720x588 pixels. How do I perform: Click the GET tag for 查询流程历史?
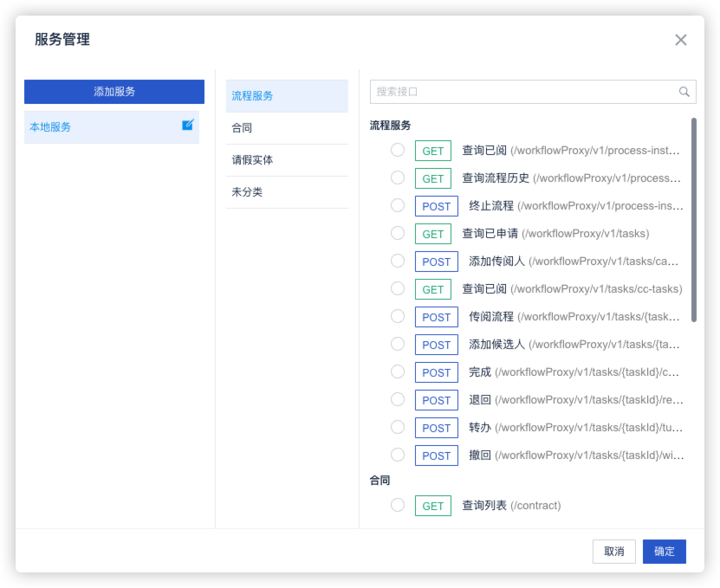click(432, 178)
